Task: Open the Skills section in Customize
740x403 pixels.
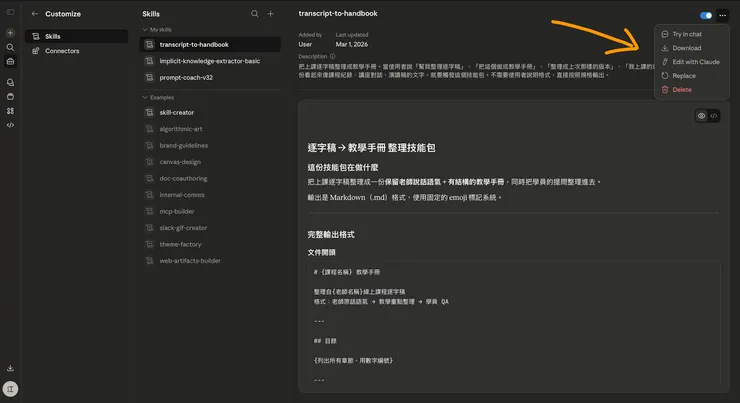Action: point(76,36)
